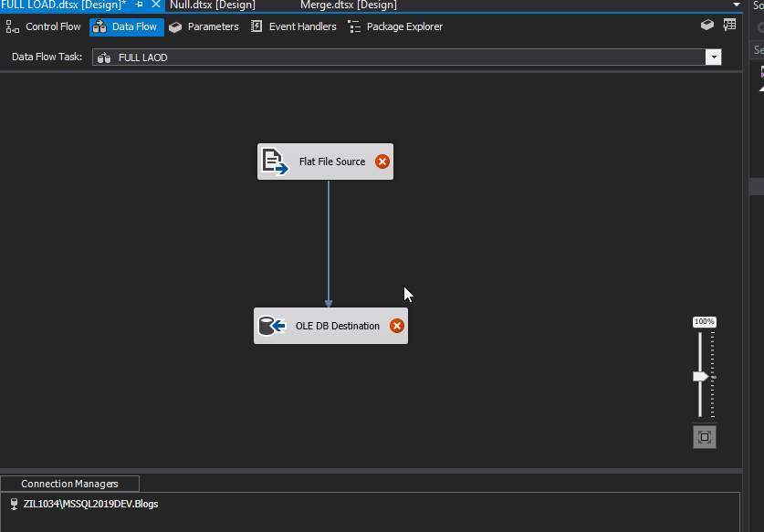
Task: Click the OLE DB Destination database icon
Action: point(272,326)
